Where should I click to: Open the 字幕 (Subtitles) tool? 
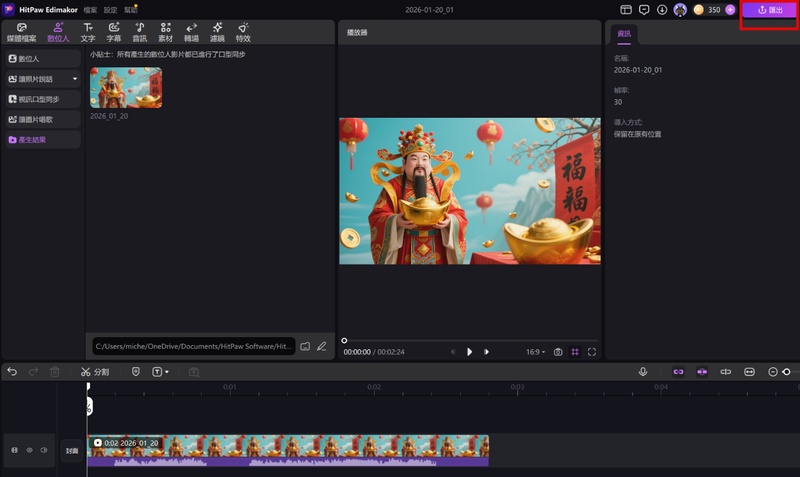114,31
